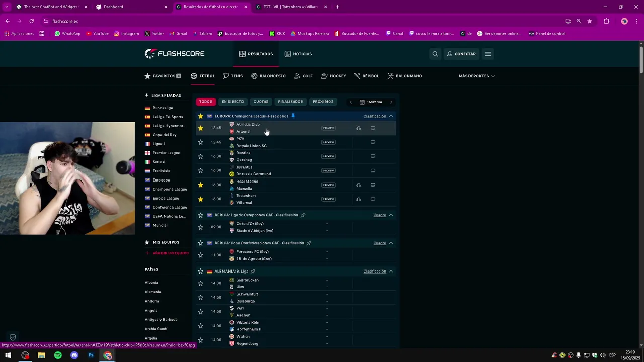The width and height of the screenshot is (644, 362).
Task: Open Chrome extensions puzzle icon
Action: (x=606, y=21)
